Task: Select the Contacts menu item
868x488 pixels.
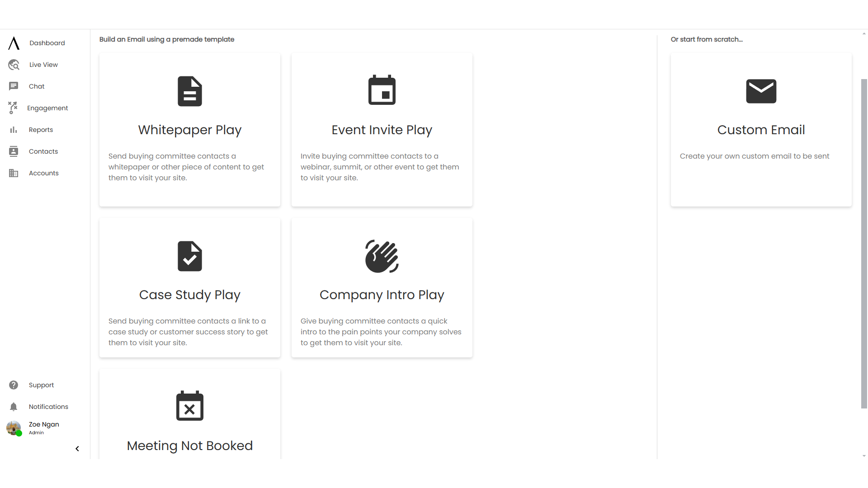Action: [x=43, y=151]
